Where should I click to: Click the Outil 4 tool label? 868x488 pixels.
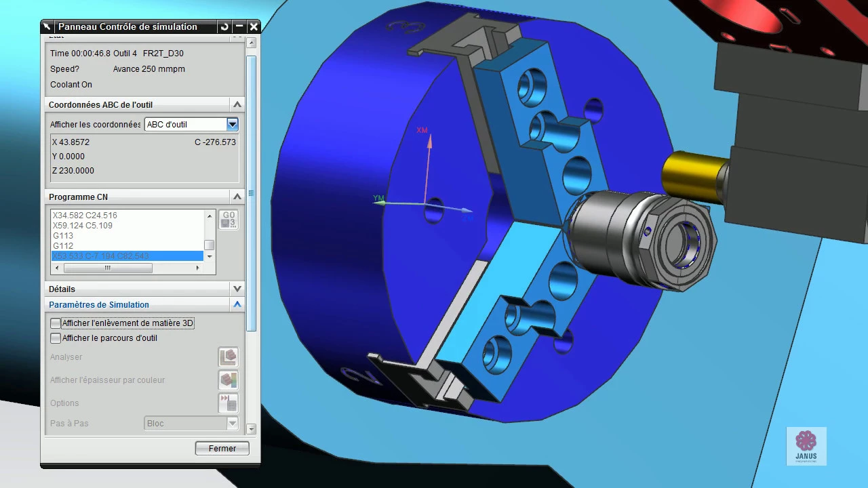click(x=125, y=54)
